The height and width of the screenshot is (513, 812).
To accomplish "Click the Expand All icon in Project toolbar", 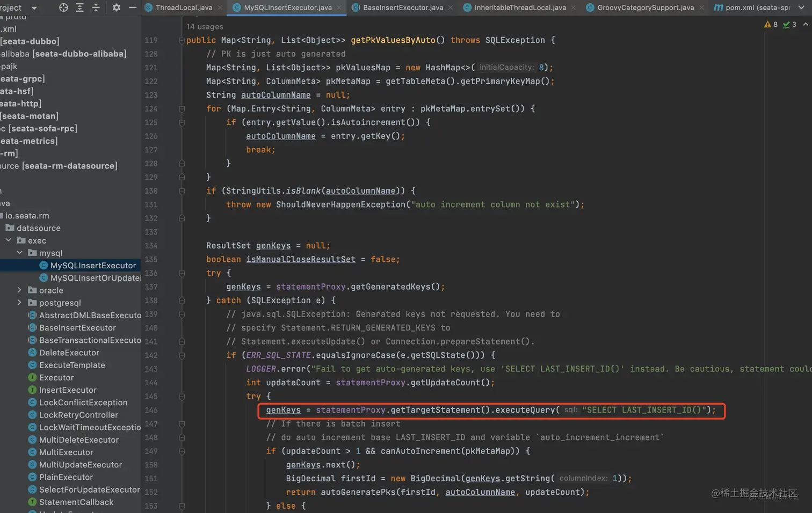I will click(79, 8).
